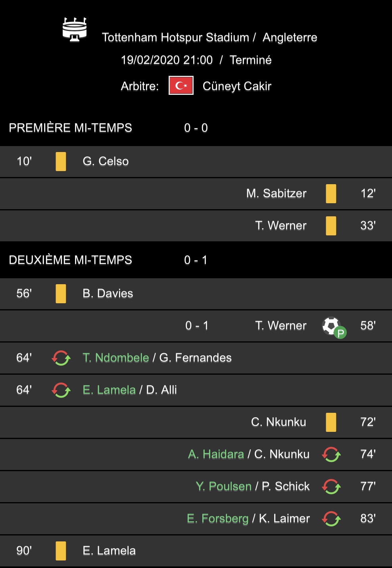Click C. Nkunku's yellow card at 72'
Screen dimensions: 392x568
[x=331, y=422]
